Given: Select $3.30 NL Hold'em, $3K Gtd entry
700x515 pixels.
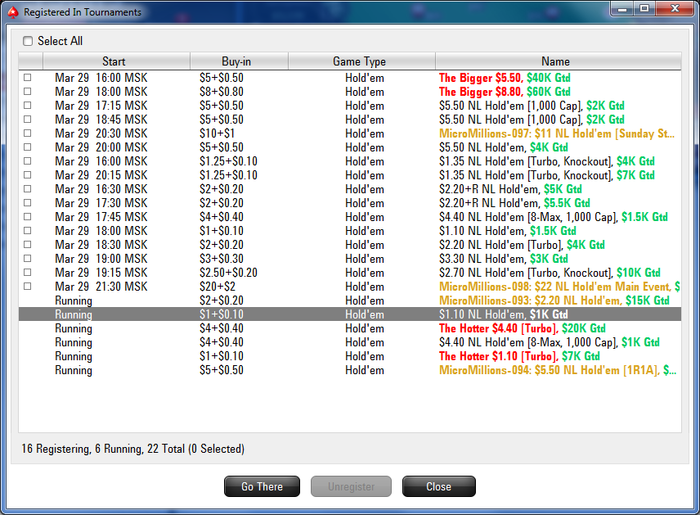Looking at the screenshot, I should tap(350, 258).
